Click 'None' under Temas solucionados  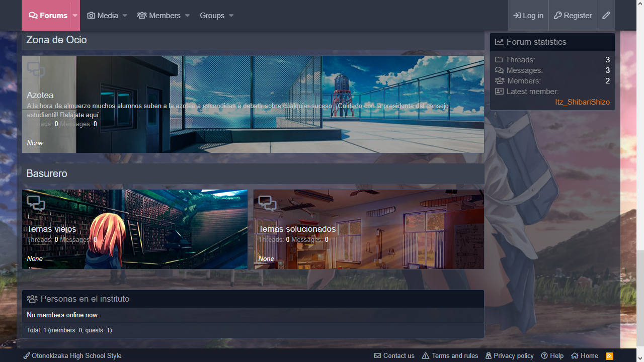click(266, 259)
